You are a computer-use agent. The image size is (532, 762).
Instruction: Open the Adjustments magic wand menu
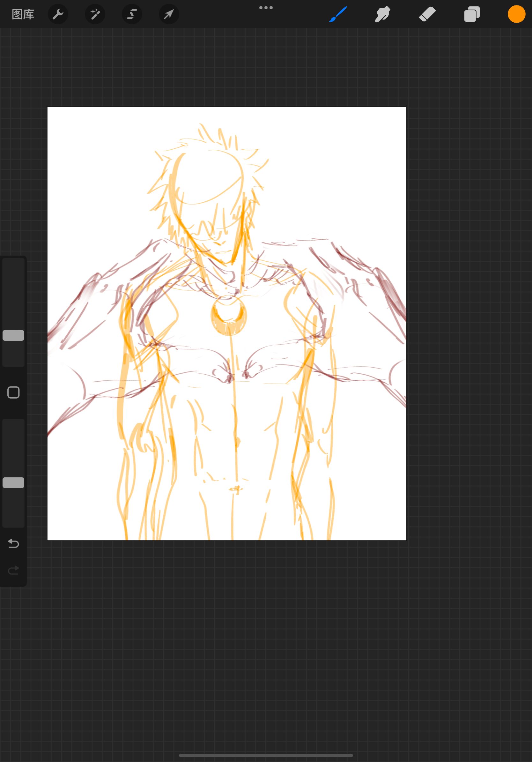tap(95, 14)
